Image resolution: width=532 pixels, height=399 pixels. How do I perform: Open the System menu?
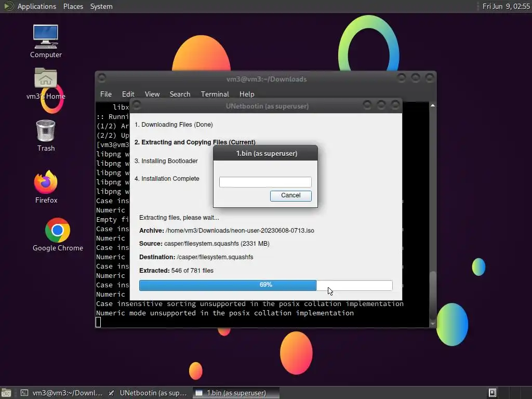click(101, 6)
